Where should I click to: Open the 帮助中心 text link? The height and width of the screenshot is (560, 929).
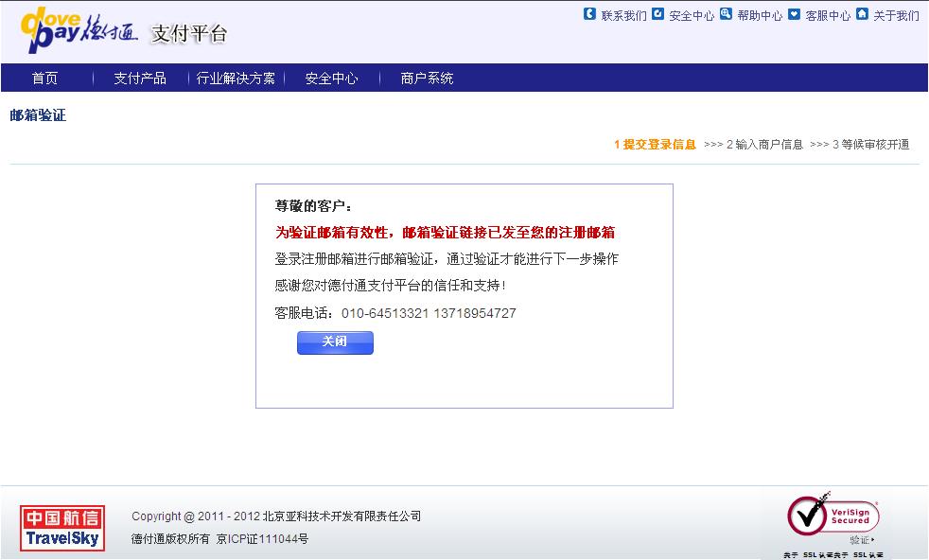coord(760,16)
